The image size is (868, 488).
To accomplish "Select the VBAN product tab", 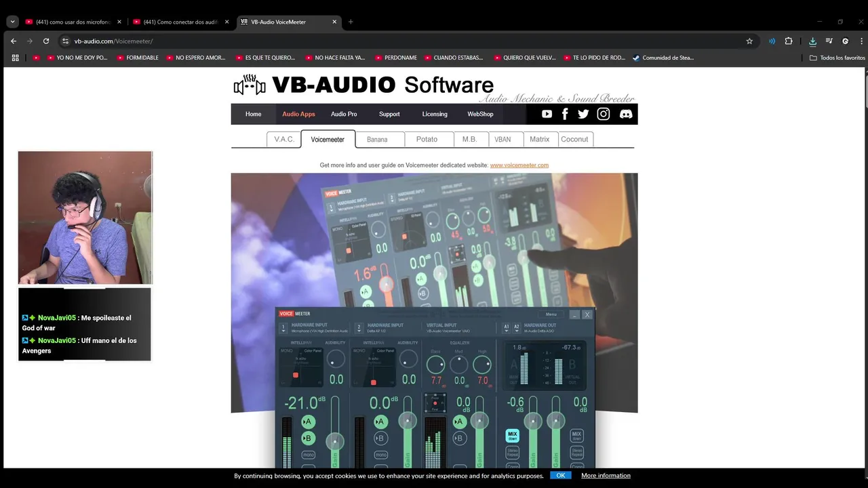I will pos(502,139).
